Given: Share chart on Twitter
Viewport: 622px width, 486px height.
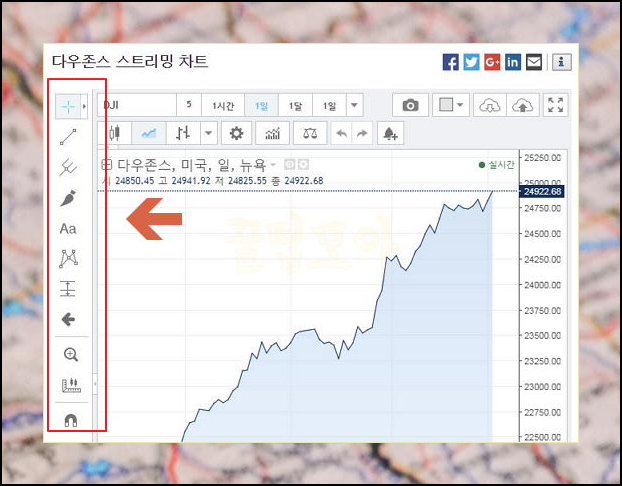Looking at the screenshot, I should [x=471, y=62].
